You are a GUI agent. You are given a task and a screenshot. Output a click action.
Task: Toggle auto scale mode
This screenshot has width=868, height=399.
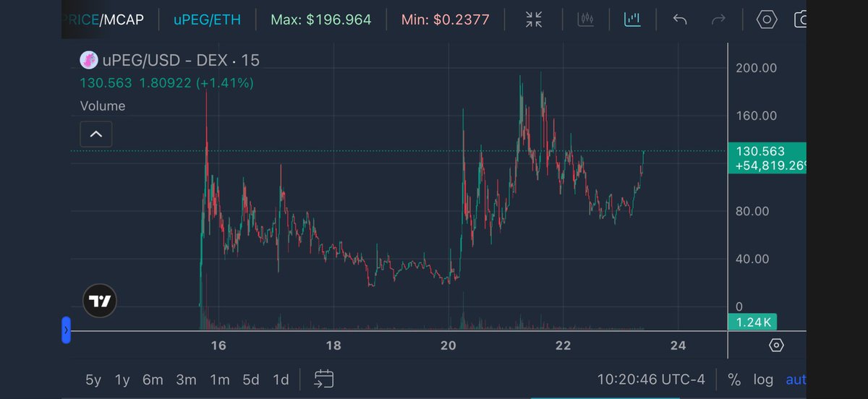coord(796,379)
